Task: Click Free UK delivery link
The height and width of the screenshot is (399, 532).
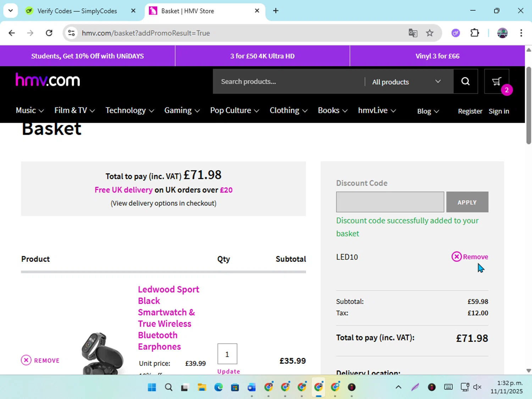Action: click(123, 190)
